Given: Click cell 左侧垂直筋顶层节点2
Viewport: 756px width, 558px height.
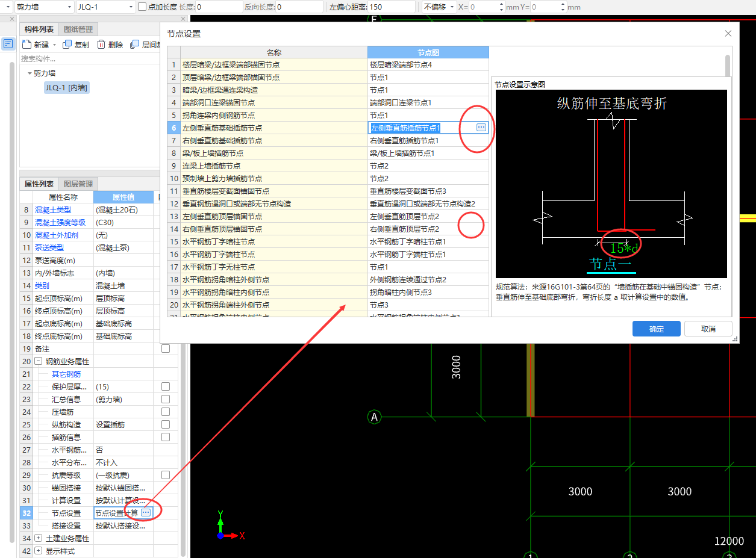Looking at the screenshot, I should click(428, 216).
